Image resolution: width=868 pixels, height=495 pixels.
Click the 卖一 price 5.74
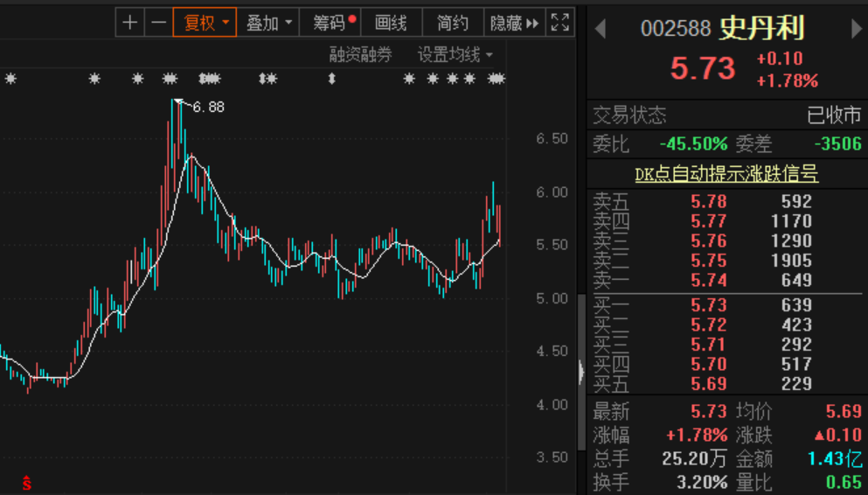(x=708, y=281)
